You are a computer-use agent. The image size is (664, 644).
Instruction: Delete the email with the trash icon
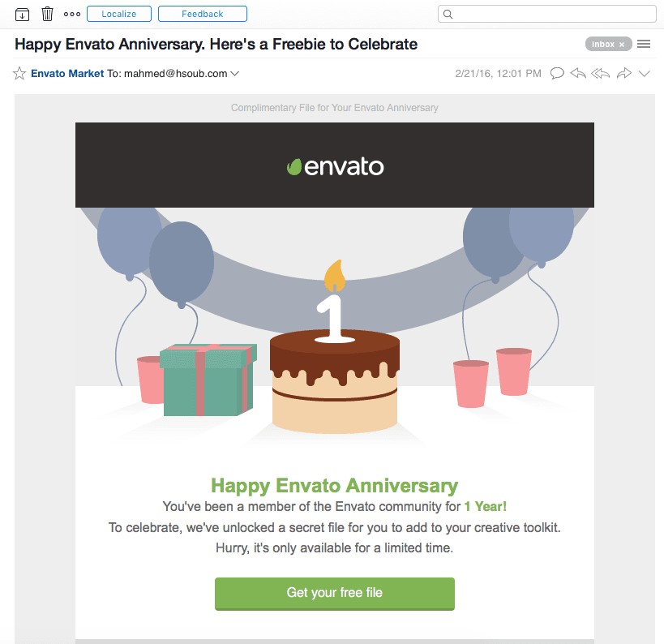[48, 14]
